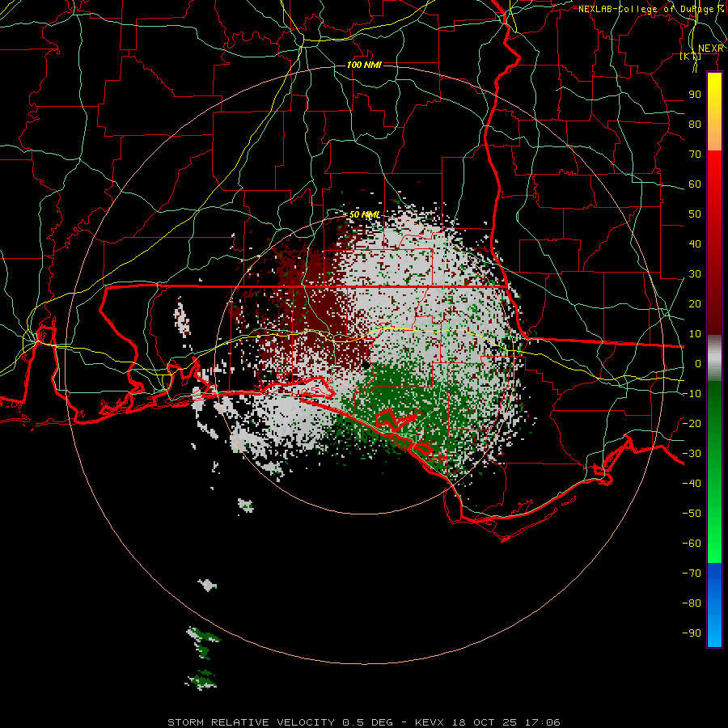Click the 80 value on velocity scale
728x728 pixels.
click(695, 125)
